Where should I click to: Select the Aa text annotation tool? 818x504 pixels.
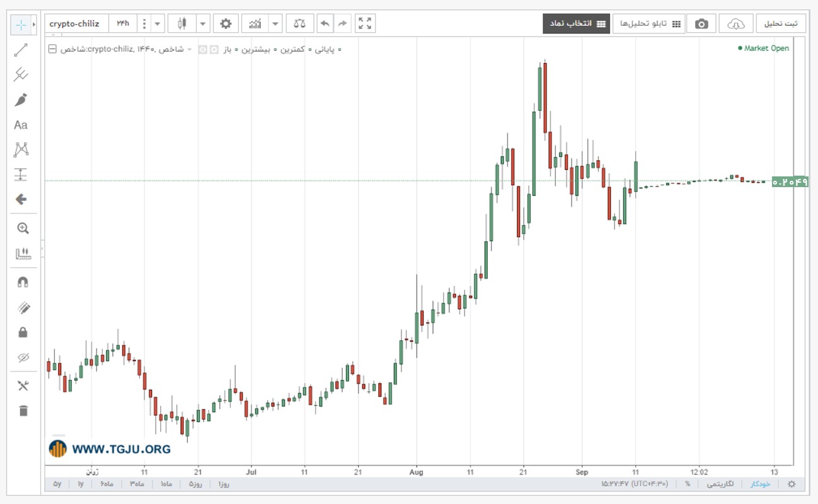pos(21,125)
